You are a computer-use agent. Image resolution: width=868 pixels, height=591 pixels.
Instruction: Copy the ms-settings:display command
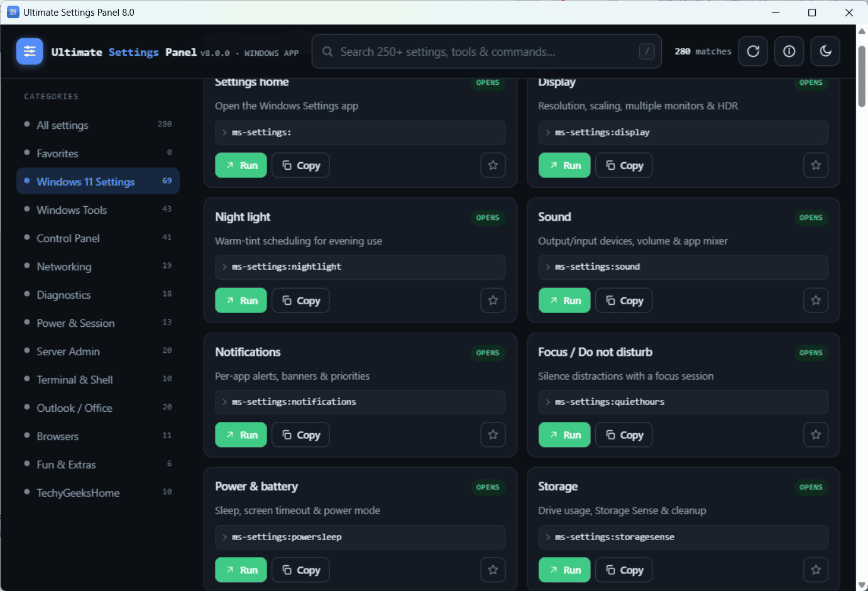624,165
